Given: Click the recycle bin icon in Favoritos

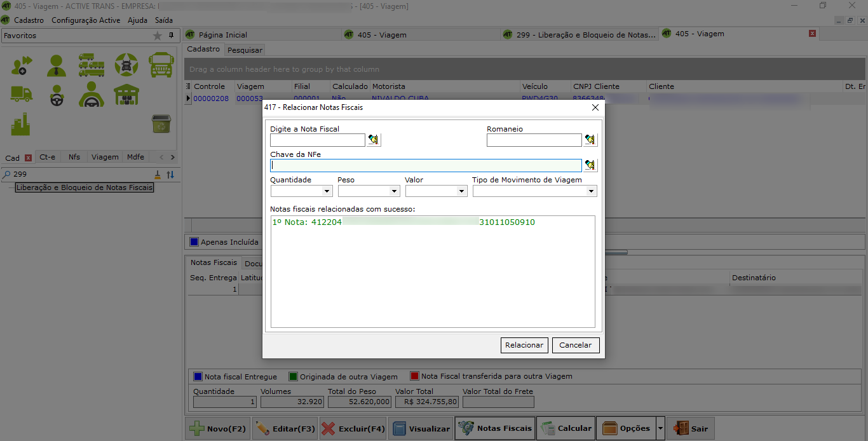Looking at the screenshot, I should tap(161, 124).
